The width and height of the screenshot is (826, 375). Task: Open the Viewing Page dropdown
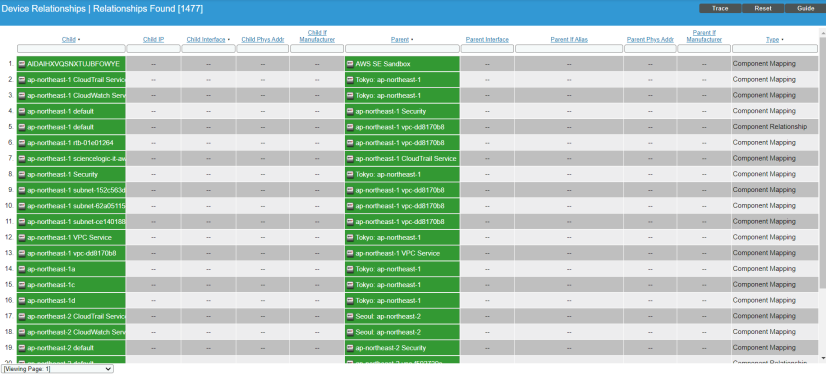[x=57, y=369]
